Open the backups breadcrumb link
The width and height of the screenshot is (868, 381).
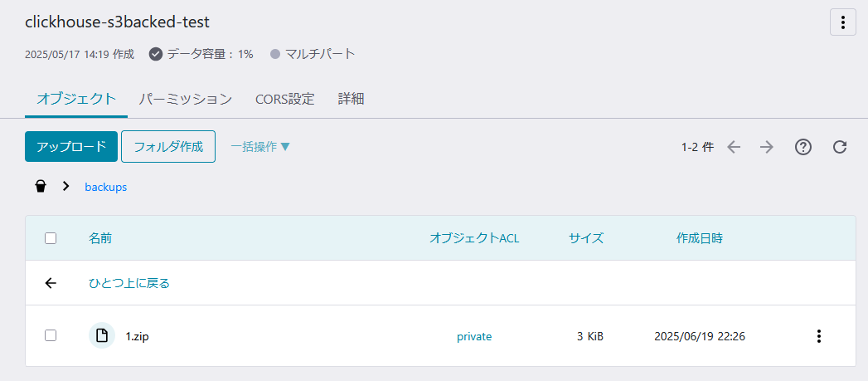(x=106, y=188)
